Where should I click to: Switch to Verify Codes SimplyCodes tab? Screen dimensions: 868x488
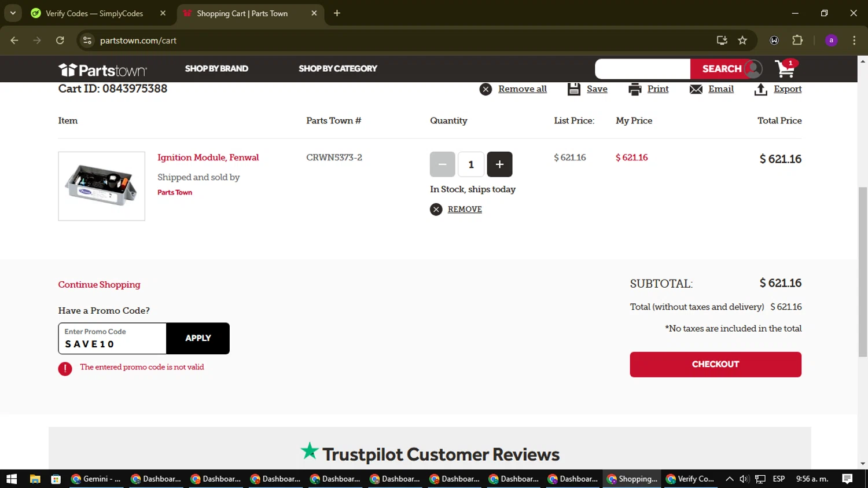click(98, 13)
